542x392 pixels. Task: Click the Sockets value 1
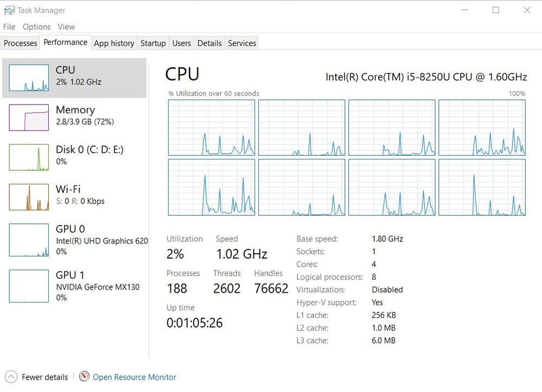[x=374, y=252]
